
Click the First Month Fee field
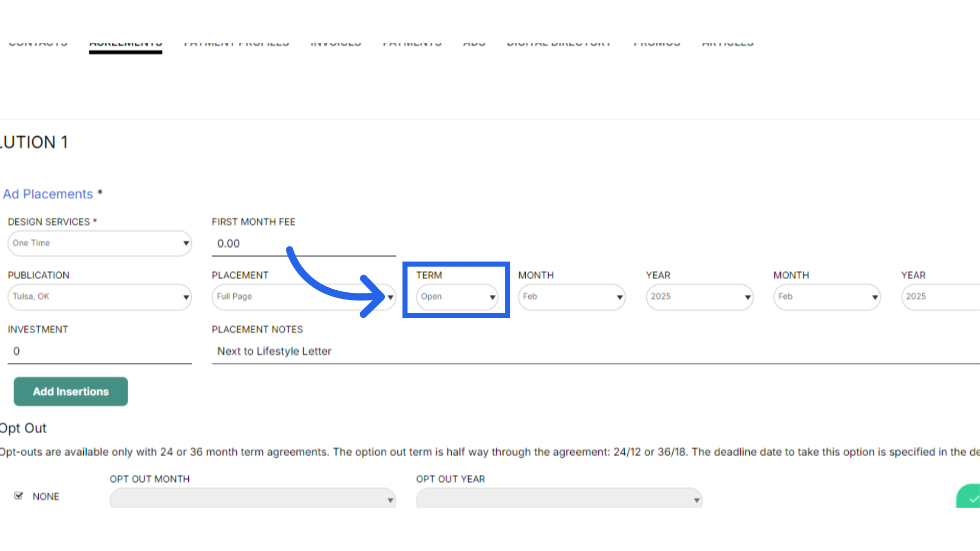304,244
